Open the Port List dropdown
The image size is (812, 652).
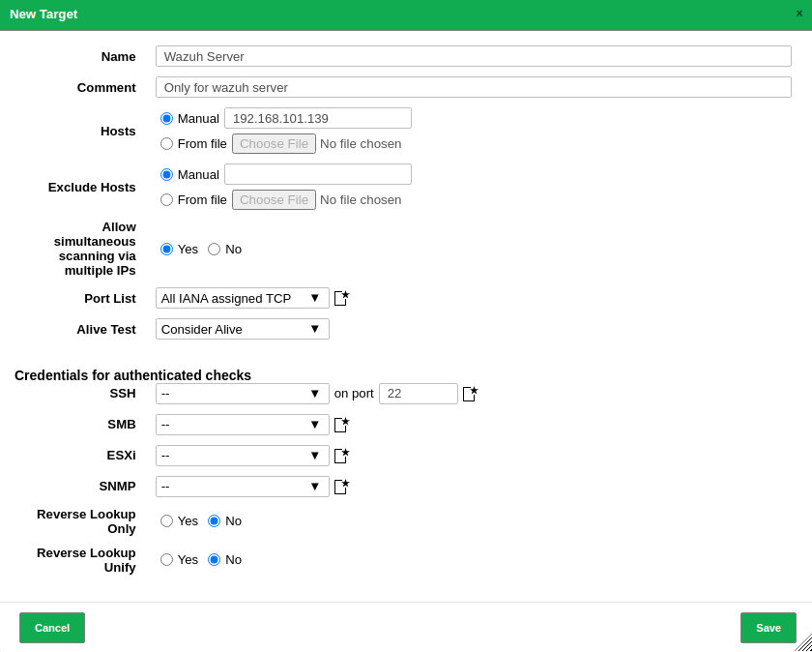point(243,298)
